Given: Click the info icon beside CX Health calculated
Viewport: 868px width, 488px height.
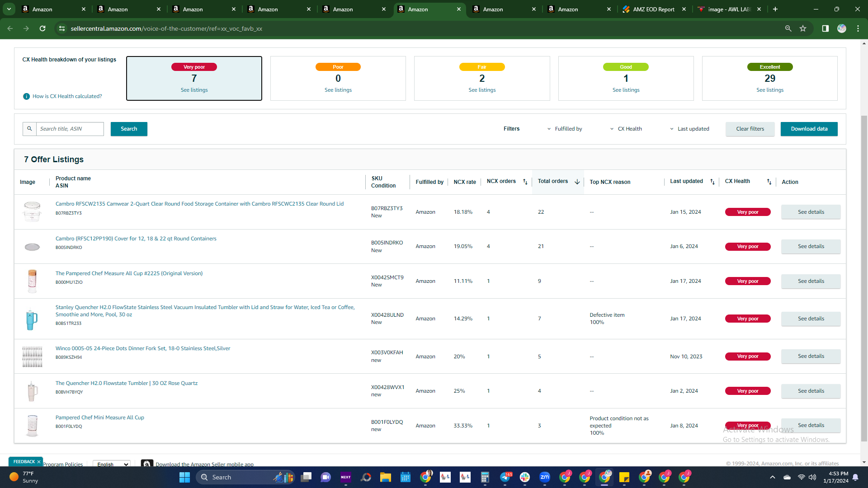Looking at the screenshot, I should 26,96.
